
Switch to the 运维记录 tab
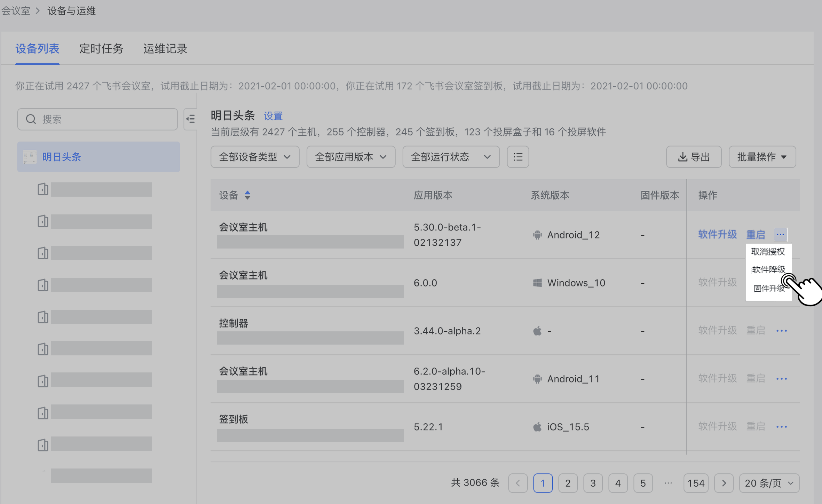(165, 49)
